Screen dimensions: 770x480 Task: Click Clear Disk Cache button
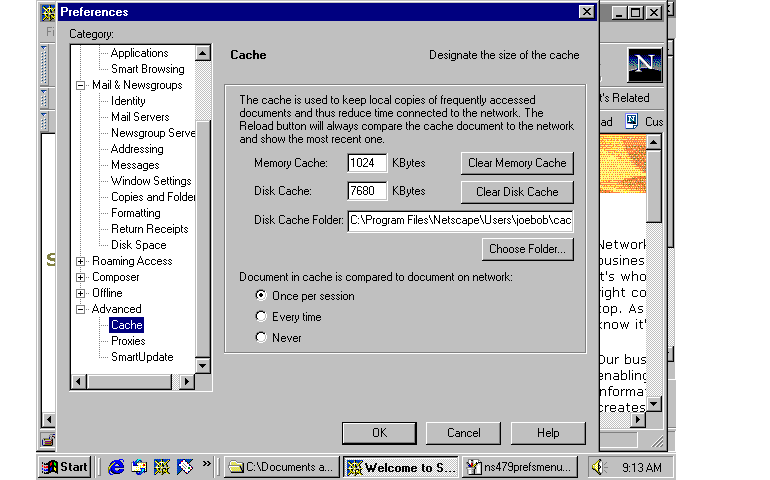[x=517, y=192]
